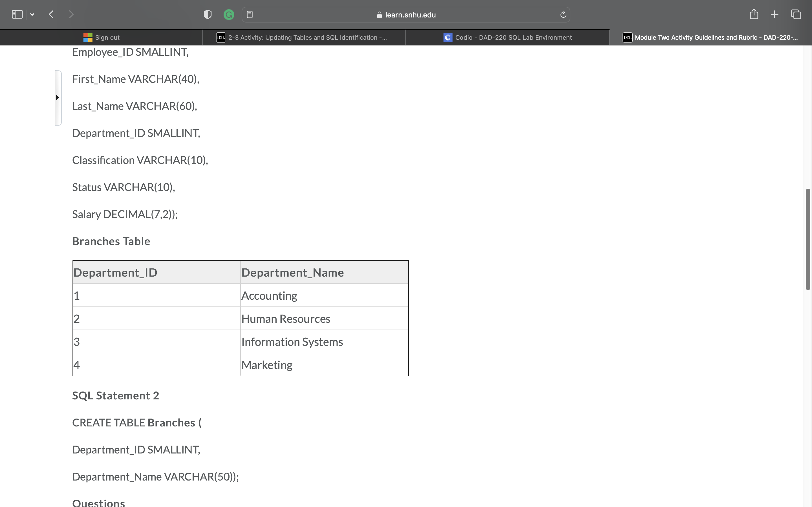Viewport: 812px width, 507px height.
Task: Open the Grammarly extension
Action: pyautogui.click(x=229, y=14)
